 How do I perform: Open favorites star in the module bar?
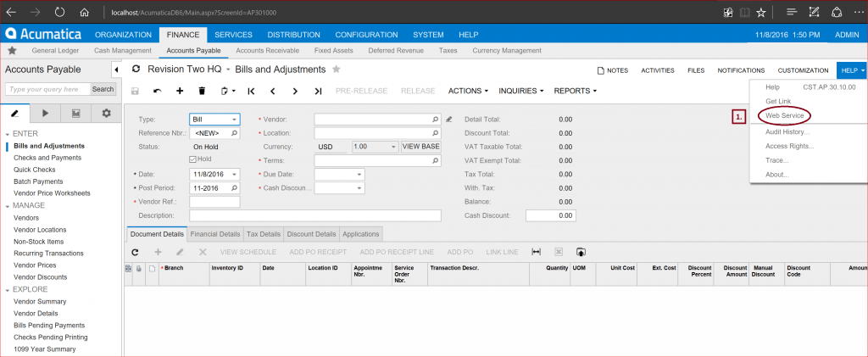coord(12,50)
